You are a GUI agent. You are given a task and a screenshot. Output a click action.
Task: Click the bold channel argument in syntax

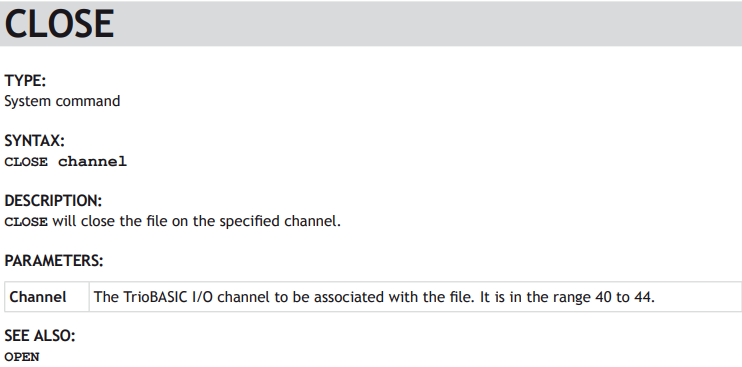point(93,161)
